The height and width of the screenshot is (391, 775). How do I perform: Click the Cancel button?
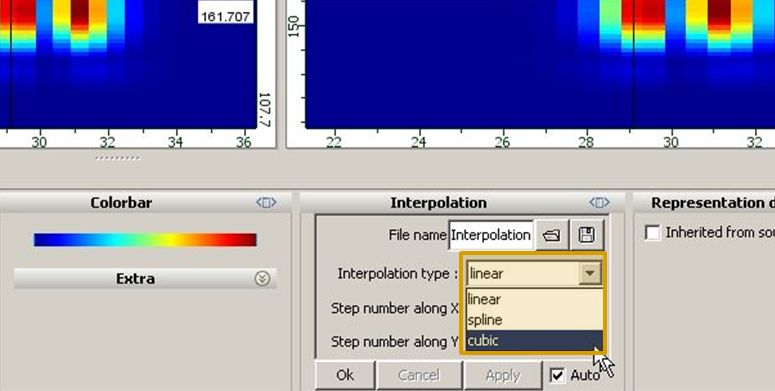pyautogui.click(x=419, y=375)
